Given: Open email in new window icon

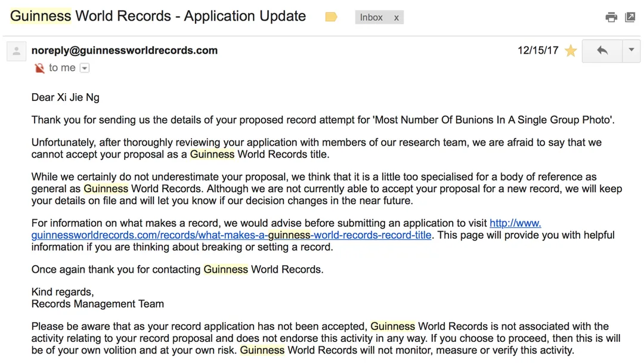Looking at the screenshot, I should point(630,17).
